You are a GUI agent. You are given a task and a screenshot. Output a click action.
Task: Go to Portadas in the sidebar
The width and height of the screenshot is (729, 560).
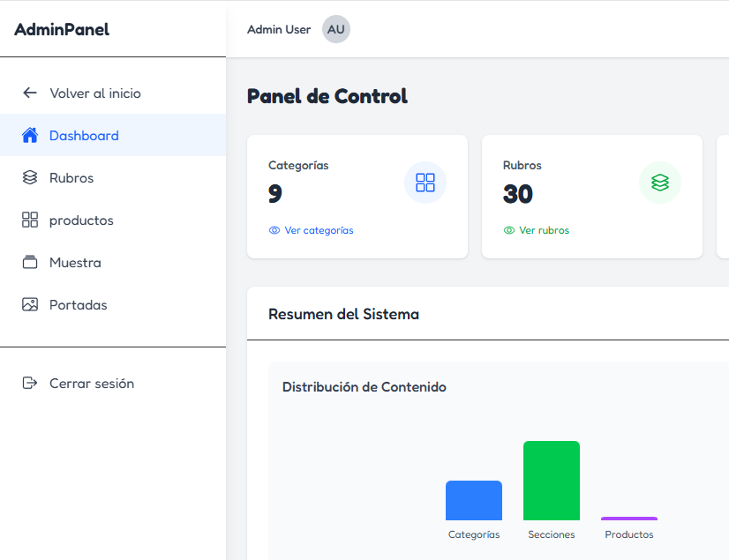(79, 305)
